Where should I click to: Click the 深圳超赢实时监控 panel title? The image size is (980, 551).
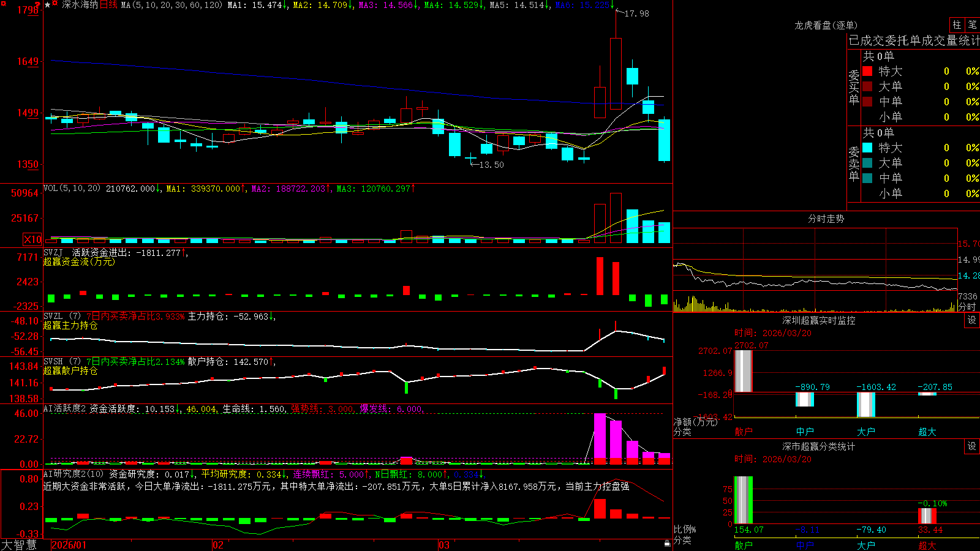818,320
